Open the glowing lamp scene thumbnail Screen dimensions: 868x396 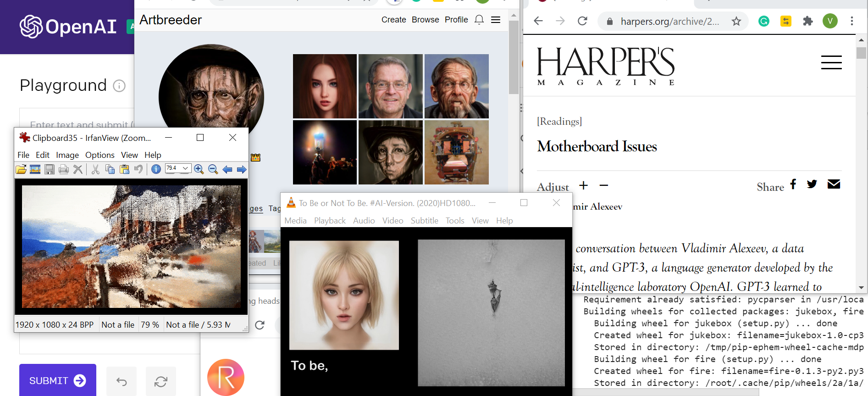coord(325,152)
